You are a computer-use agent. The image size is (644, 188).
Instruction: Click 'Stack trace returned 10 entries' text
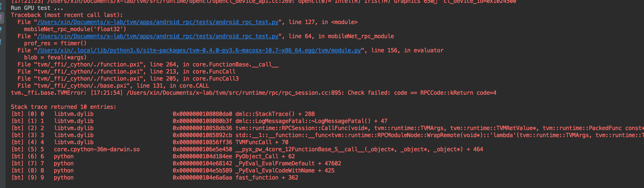(63, 107)
